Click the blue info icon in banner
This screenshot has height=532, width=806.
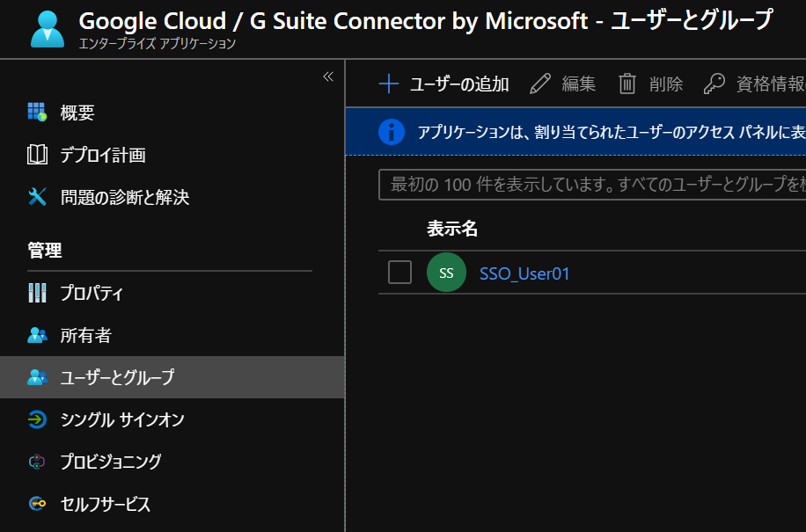point(392,132)
